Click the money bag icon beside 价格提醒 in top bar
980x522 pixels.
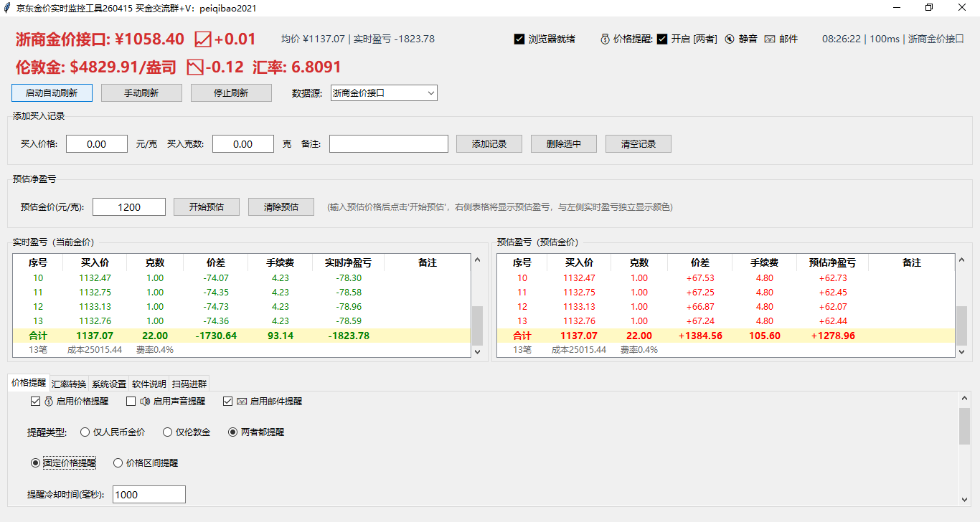[605, 39]
